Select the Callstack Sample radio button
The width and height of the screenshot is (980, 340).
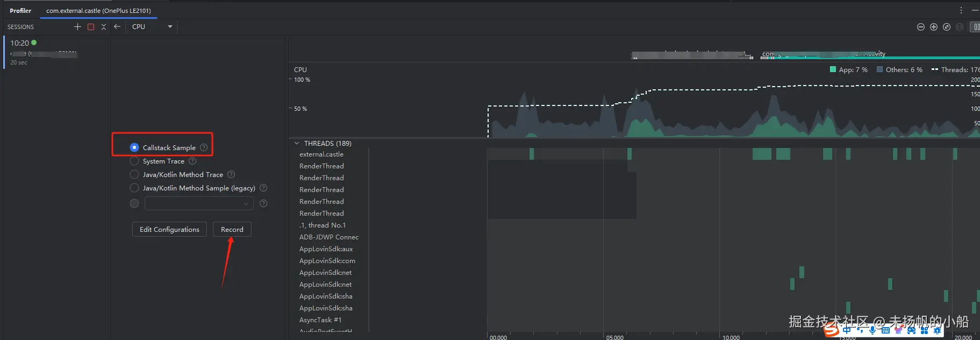(x=134, y=147)
